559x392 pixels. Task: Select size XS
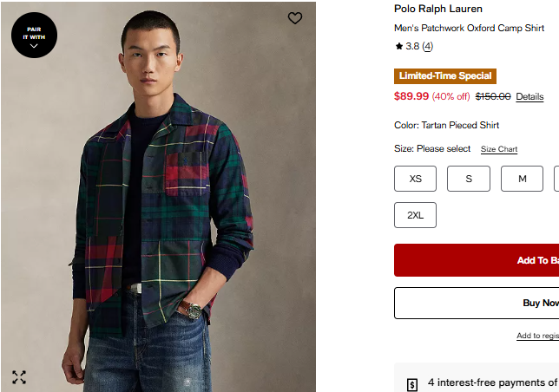(x=416, y=179)
